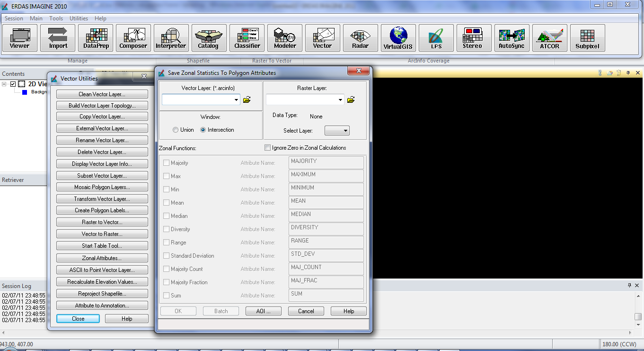Screen dimensions: 644x351
Task: Click the Raster to Vector button
Action: [x=102, y=222]
